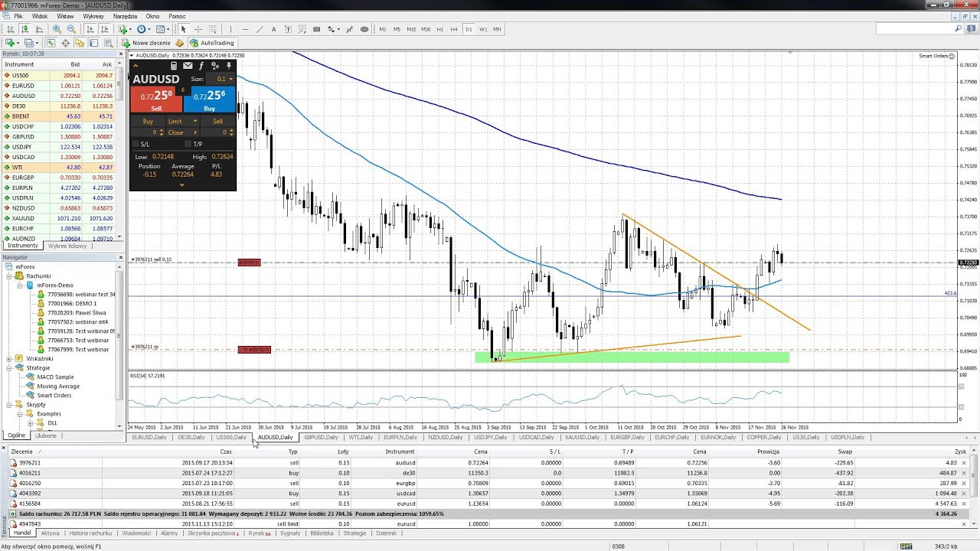Select XAUUSD row in Market Watch
Image resolution: width=980 pixels, height=551 pixels.
(58, 218)
